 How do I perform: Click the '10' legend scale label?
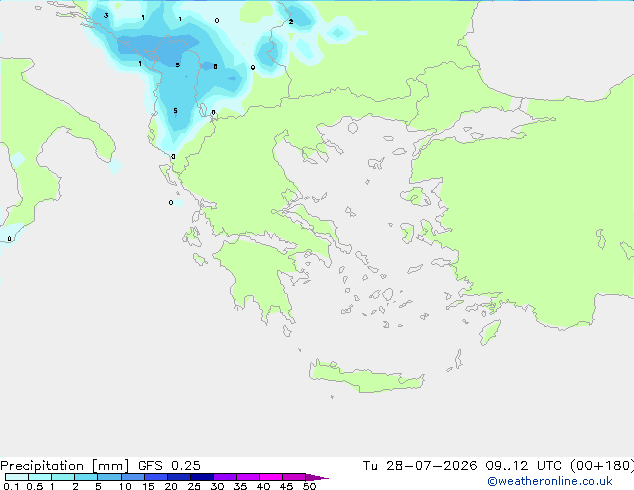coord(125,486)
